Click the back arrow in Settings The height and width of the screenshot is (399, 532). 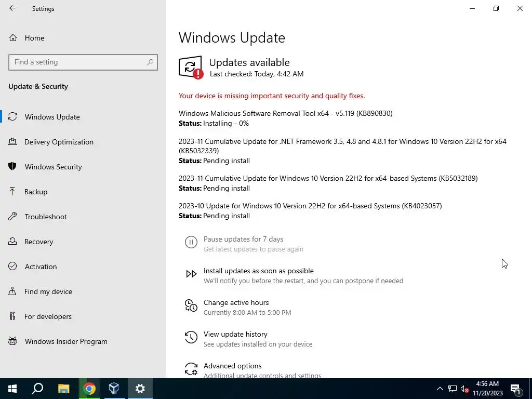(12, 8)
